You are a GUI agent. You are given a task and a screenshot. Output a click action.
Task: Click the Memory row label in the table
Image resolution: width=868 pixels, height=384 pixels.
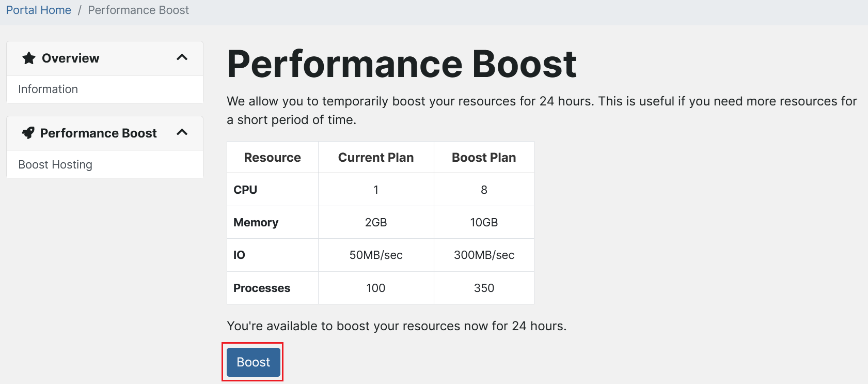pos(256,222)
